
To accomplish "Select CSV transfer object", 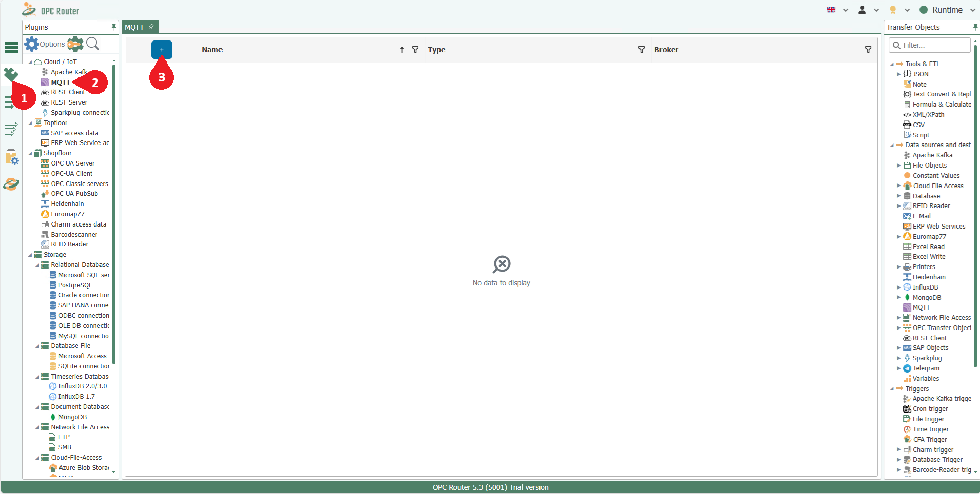I will click(x=918, y=125).
